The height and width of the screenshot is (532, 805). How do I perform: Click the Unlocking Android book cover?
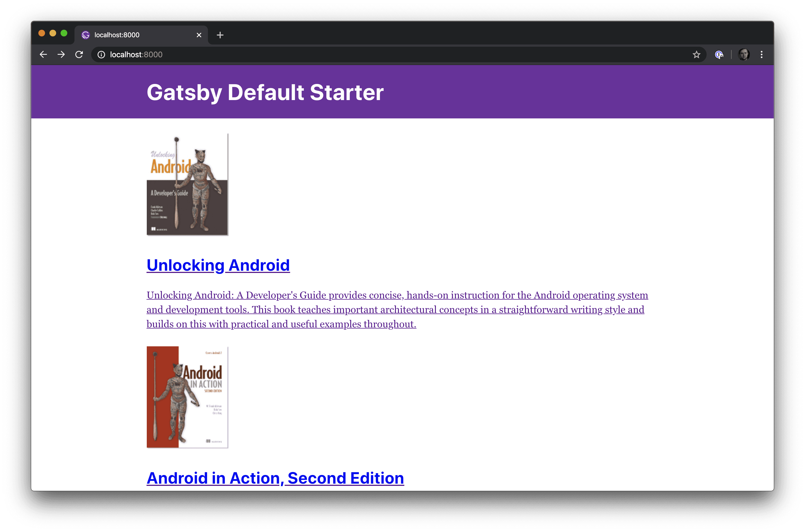(187, 185)
